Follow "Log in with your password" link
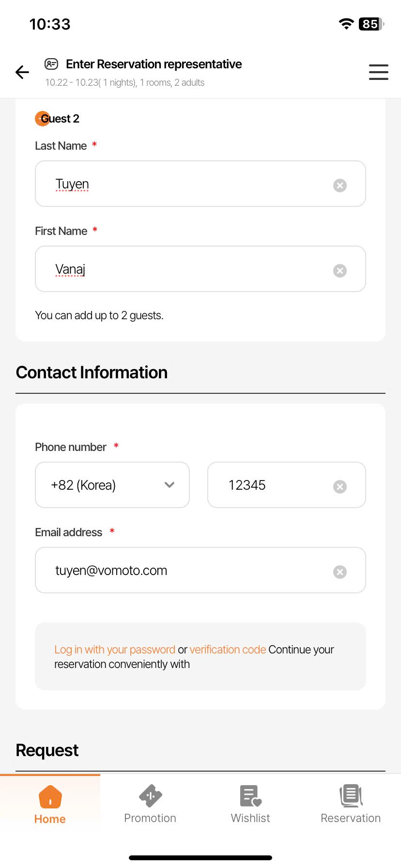 tap(115, 650)
